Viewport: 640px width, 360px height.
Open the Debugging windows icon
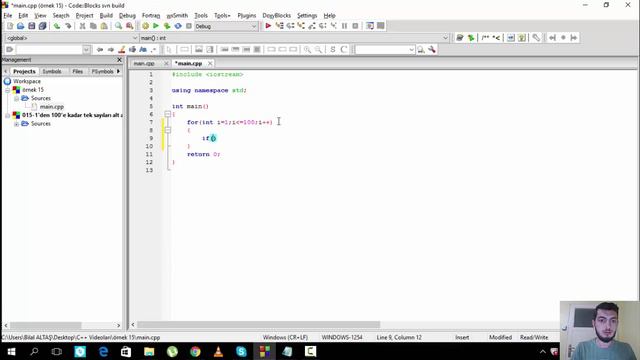coord(370,26)
